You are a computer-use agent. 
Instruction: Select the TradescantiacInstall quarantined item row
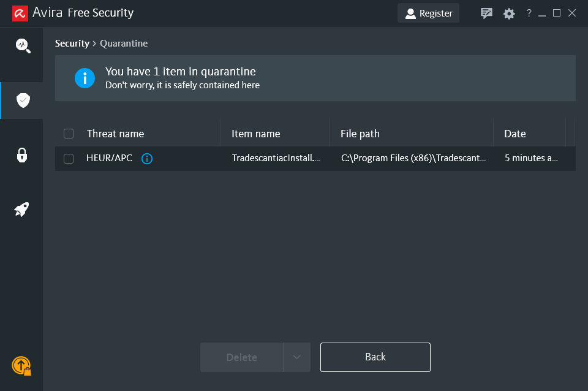coord(276,159)
